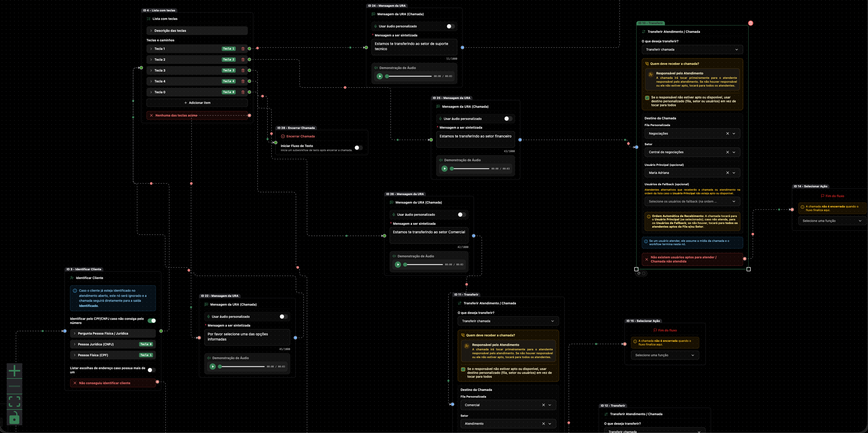The image size is (868, 433).
Task: Open Transferir chamada dropdown in ID 10
Action: [692, 50]
